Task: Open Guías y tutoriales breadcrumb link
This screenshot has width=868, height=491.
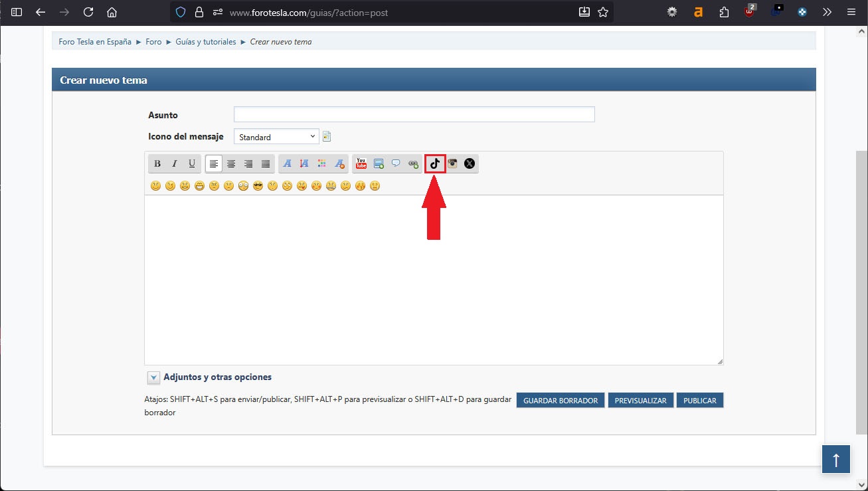Action: [x=206, y=42]
